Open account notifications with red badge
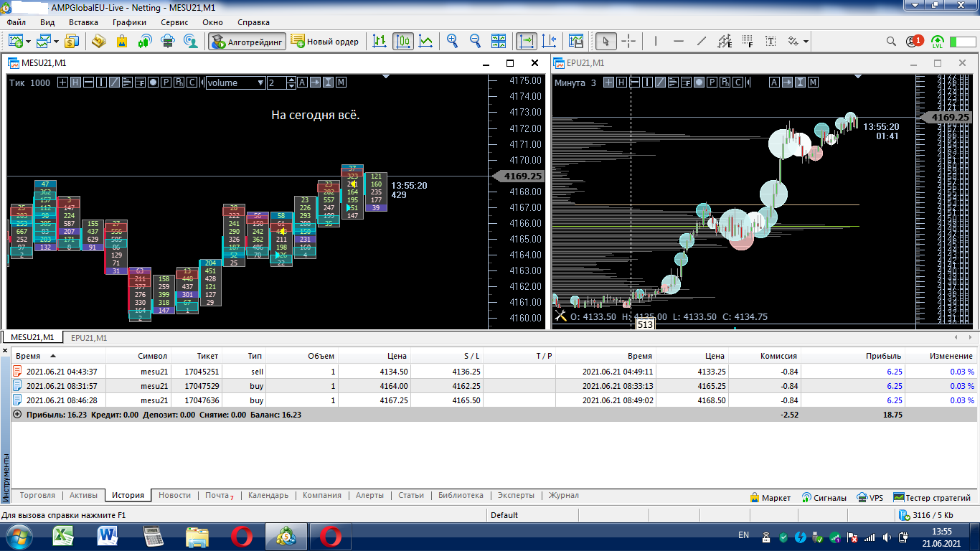This screenshot has height=551, width=980. pyautogui.click(x=914, y=42)
